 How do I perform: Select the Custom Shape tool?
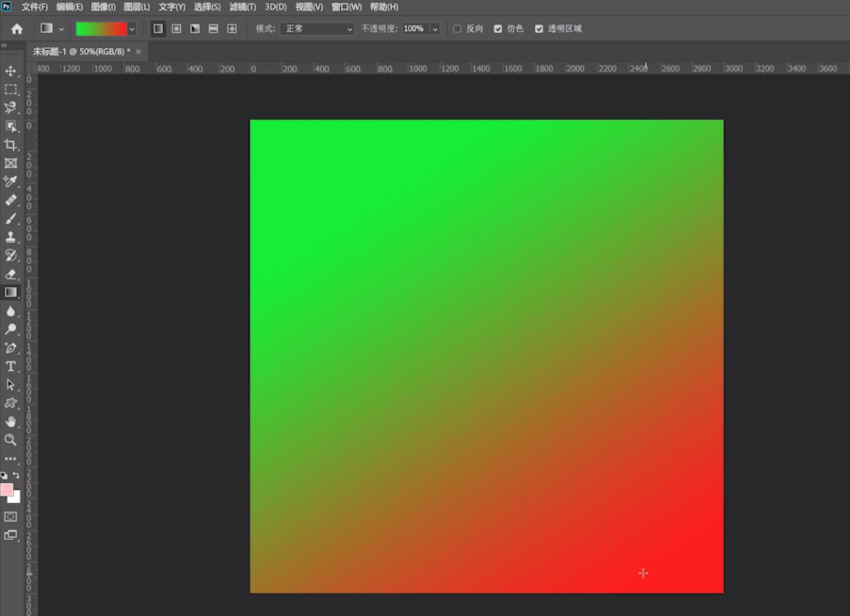(11, 403)
